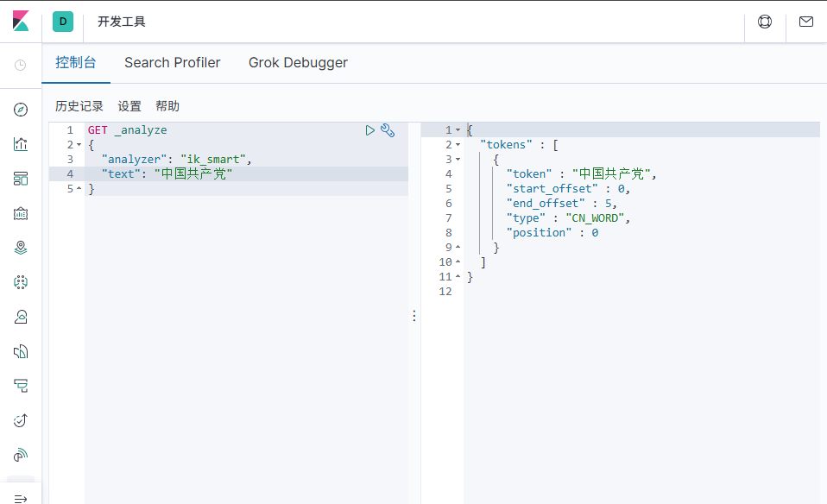Open the wrench menu beside the request
This screenshot has height=504, width=827.
388,130
